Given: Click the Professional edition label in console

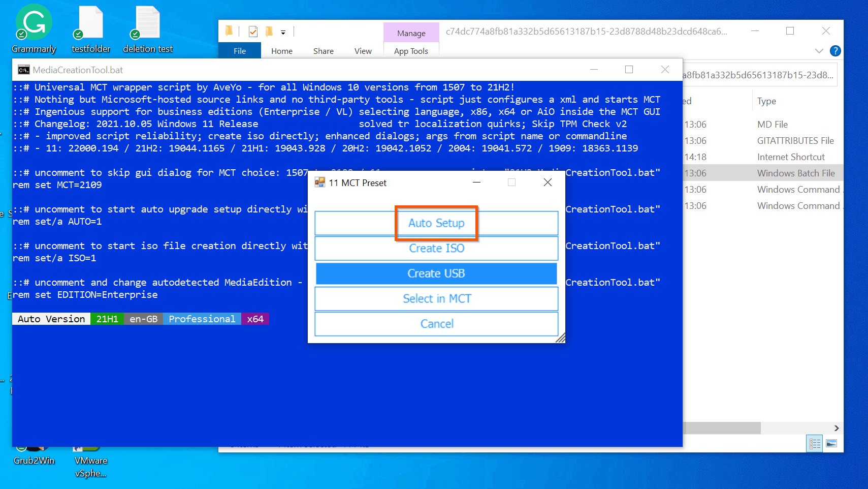Looking at the screenshot, I should click(202, 319).
